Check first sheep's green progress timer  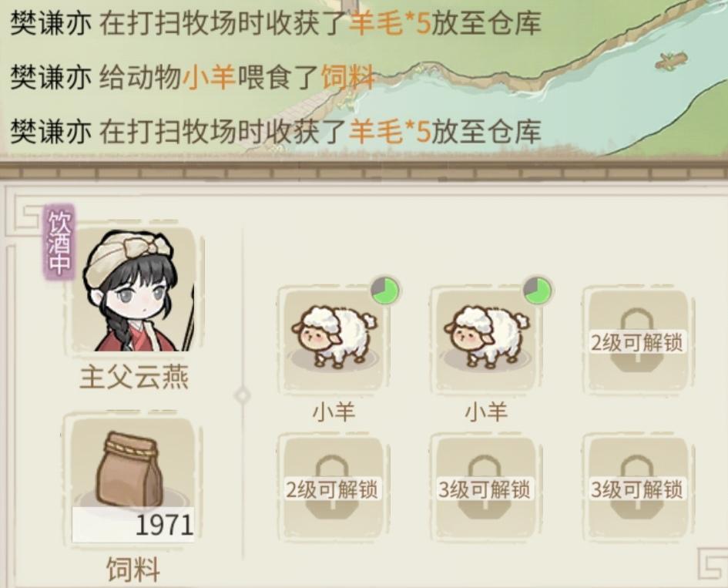(385, 291)
